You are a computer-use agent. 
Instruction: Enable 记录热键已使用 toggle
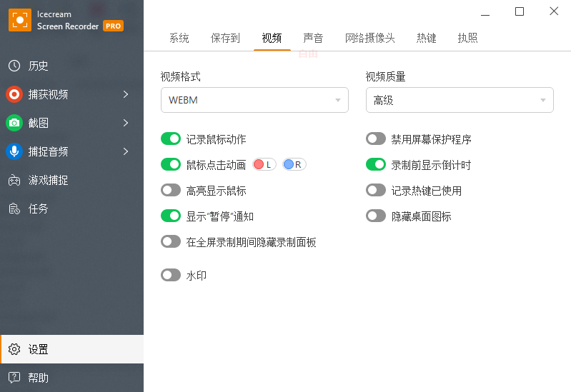376,190
